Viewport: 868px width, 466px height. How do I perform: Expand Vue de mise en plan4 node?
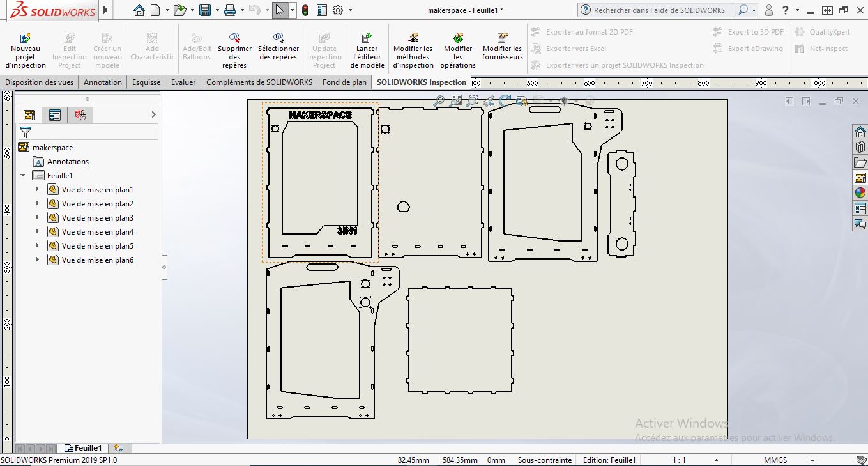coord(38,231)
